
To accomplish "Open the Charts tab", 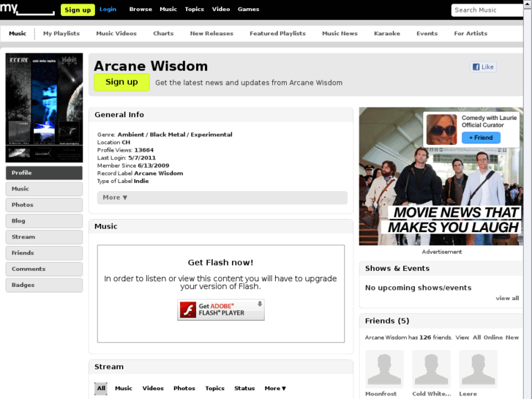I will (x=163, y=33).
